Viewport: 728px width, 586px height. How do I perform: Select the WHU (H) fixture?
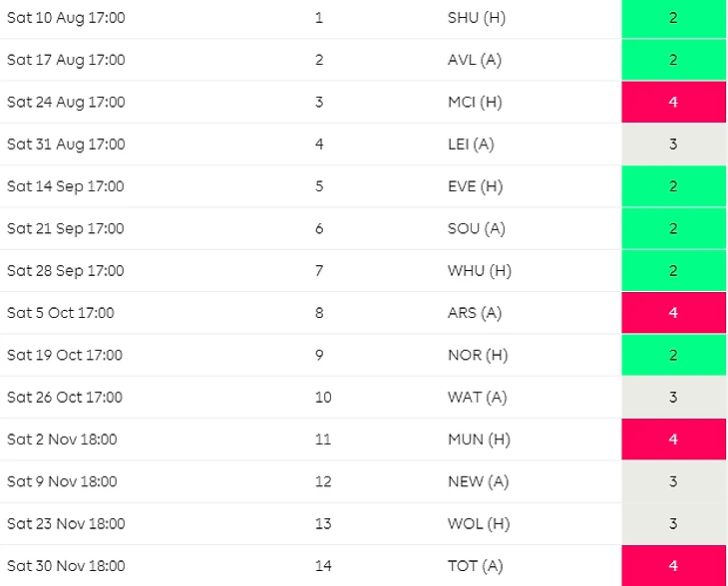pos(480,271)
